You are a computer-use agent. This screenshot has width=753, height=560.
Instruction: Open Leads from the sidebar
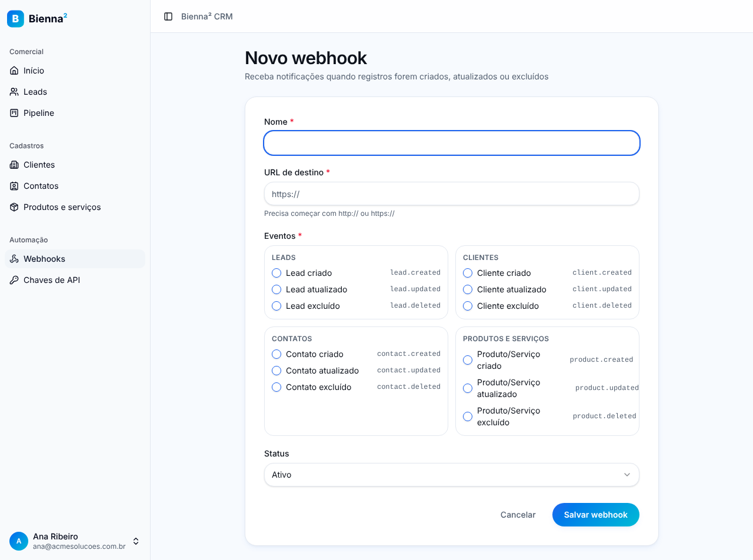pos(75,92)
